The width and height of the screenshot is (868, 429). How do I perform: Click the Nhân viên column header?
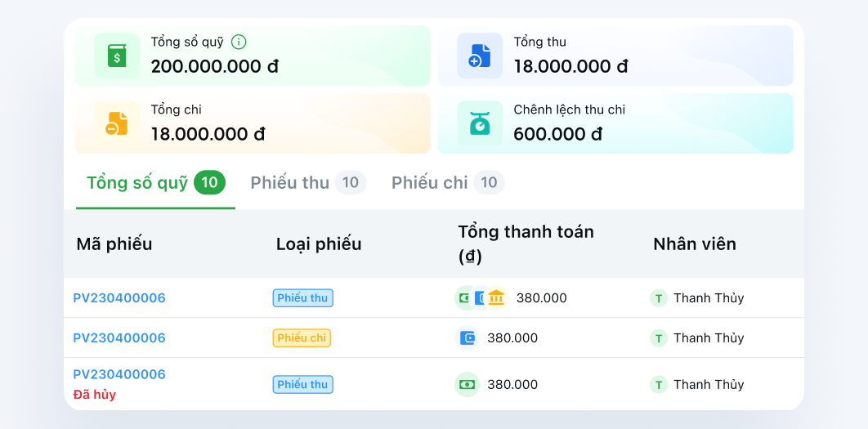(x=695, y=244)
